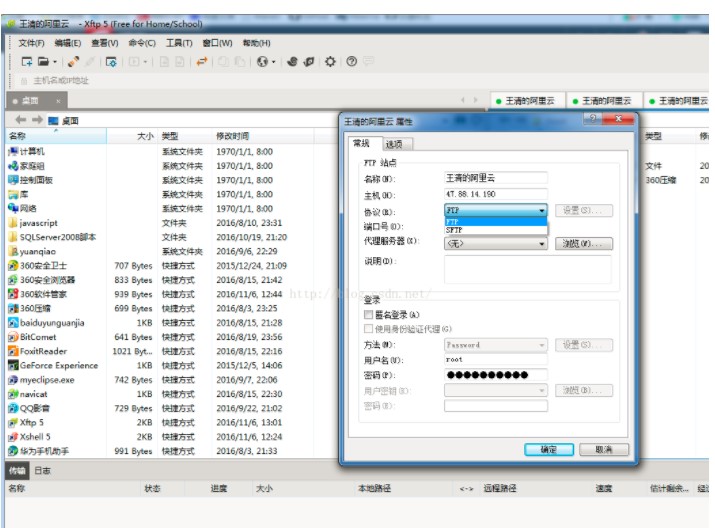
Task: Click 设置(S) button next to protocol
Action: (584, 210)
